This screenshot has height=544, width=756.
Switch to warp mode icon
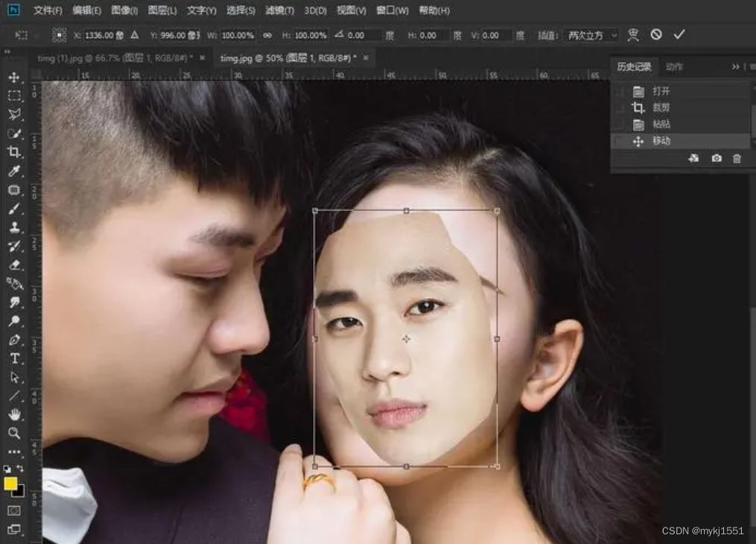click(633, 35)
